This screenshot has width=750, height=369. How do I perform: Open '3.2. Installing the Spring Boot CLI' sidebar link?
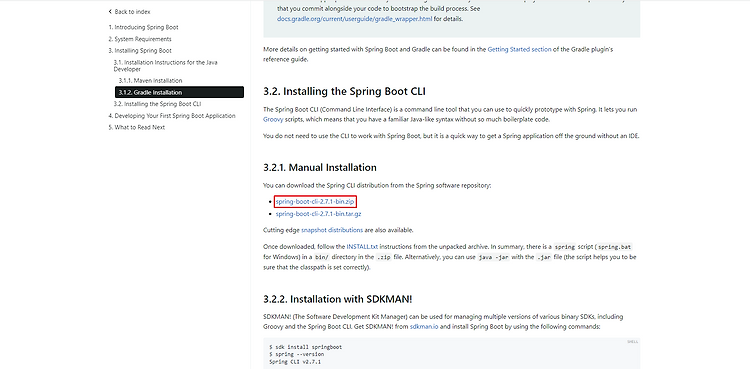157,104
